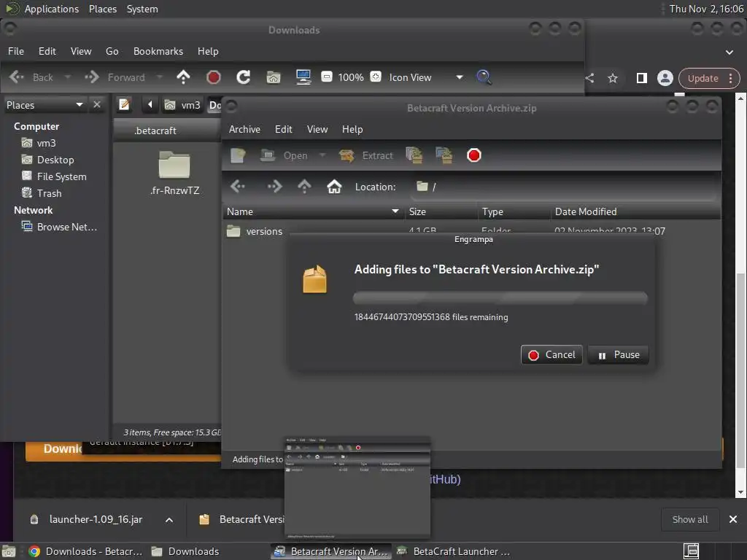Cancel adding files to the archive
This screenshot has height=560, width=747.
pyautogui.click(x=551, y=355)
